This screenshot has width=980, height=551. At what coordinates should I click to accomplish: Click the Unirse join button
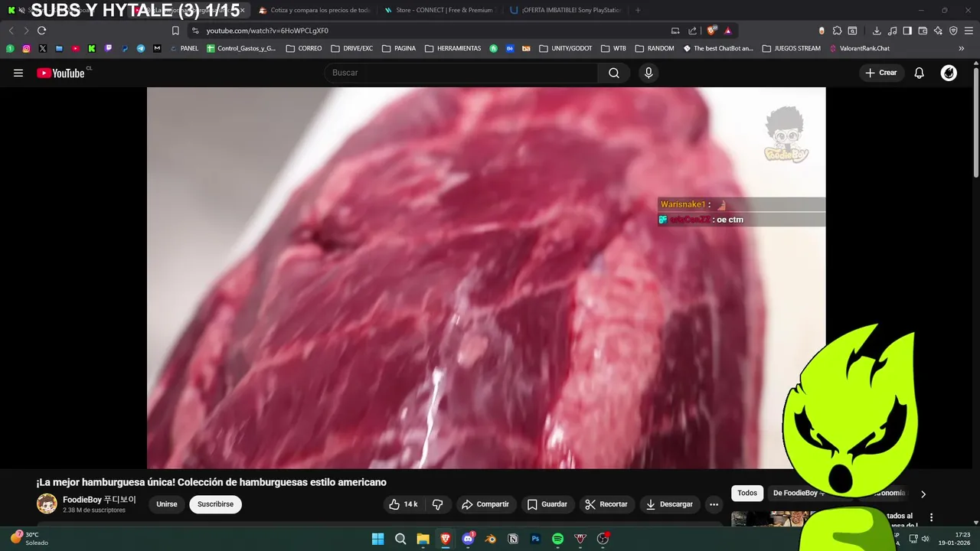pos(167,504)
